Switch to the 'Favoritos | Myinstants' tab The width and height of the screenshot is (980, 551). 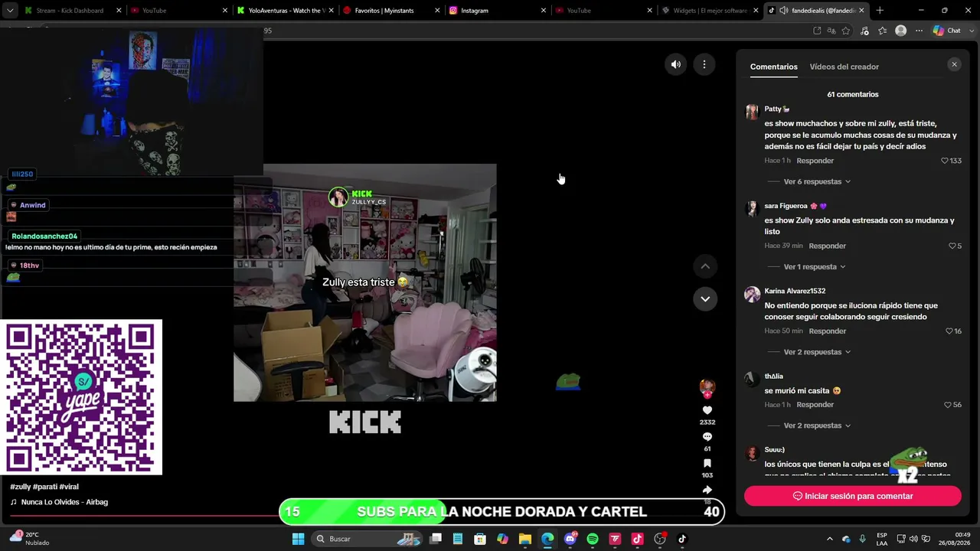(393, 11)
